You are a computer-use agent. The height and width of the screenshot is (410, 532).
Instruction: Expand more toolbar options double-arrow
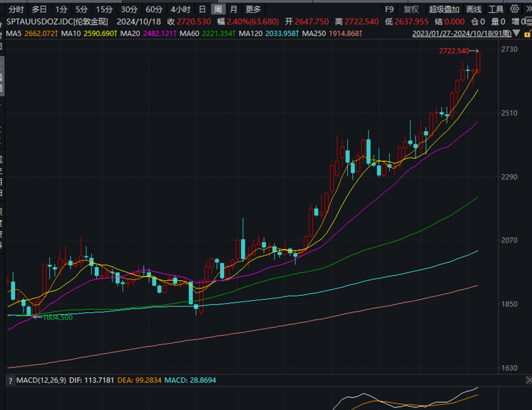(528, 9)
